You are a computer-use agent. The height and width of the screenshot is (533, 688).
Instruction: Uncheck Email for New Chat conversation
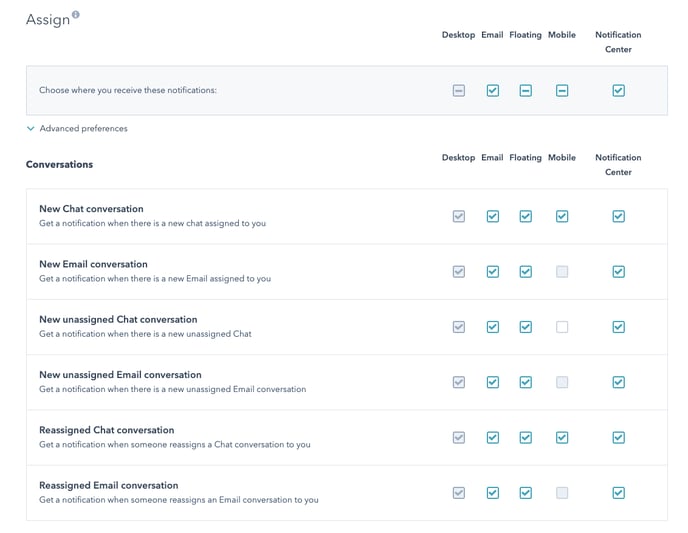[492, 216]
